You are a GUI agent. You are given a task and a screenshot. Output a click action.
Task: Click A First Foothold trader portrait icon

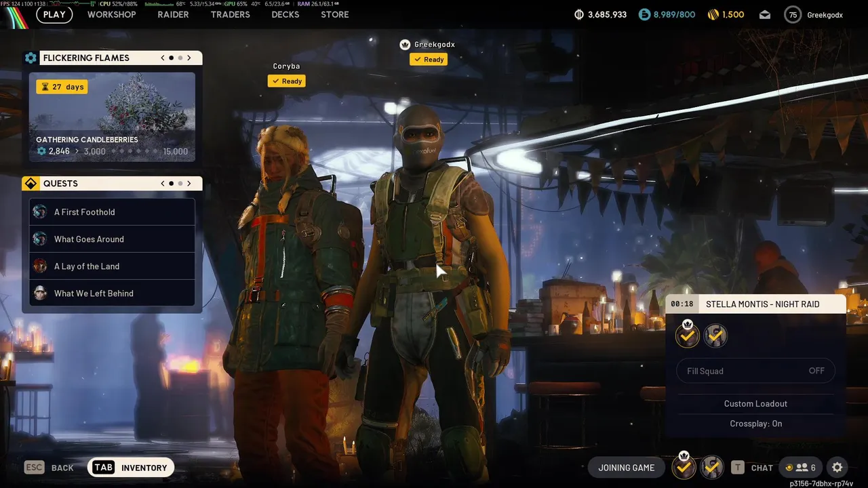click(40, 212)
